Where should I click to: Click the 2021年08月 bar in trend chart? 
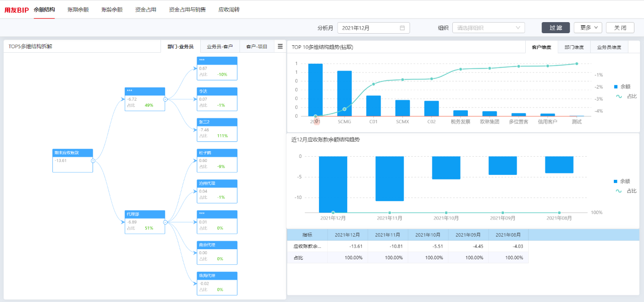pyautogui.click(x=559, y=165)
